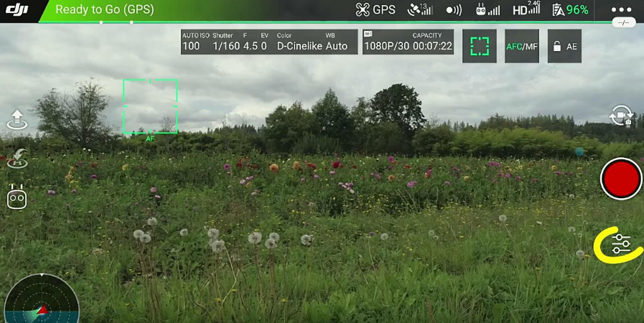Tap the auto takeoff icon
This screenshot has width=644, height=323.
(x=17, y=119)
